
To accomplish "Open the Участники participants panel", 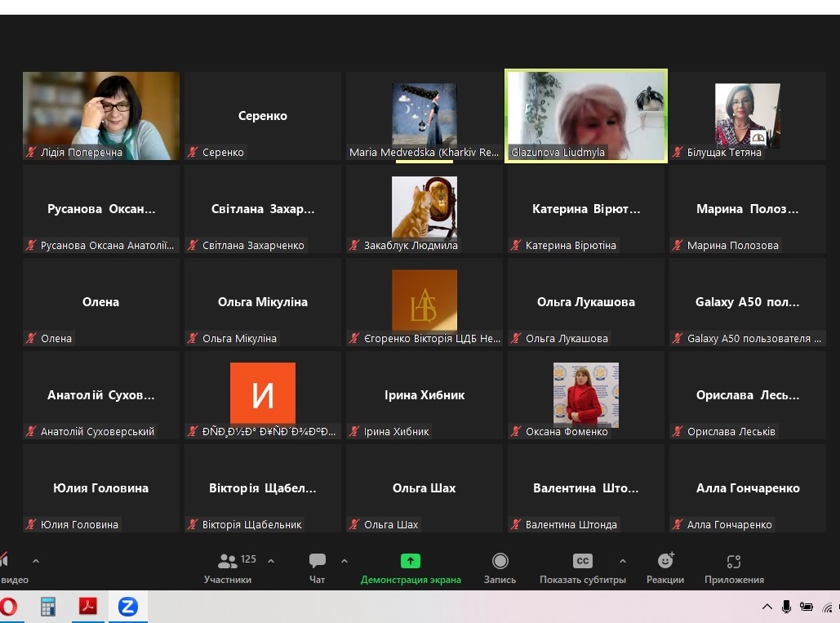I will (x=228, y=567).
